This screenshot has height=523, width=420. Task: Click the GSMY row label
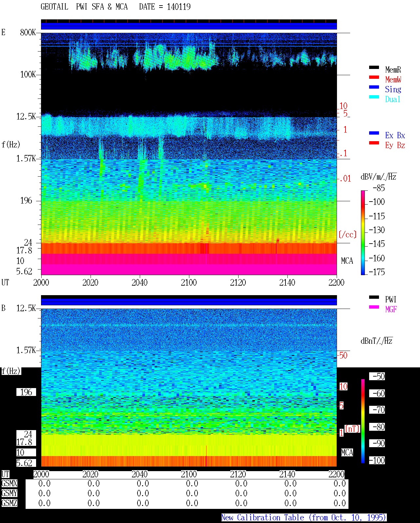(x=9, y=493)
